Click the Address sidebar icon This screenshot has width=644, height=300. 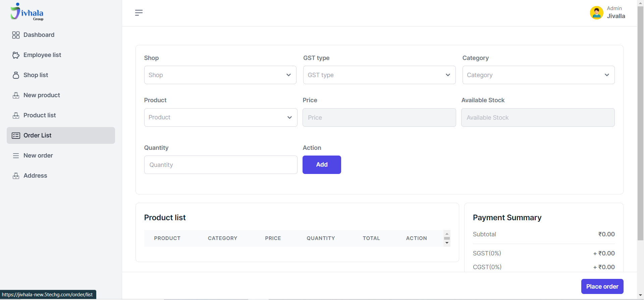16,176
